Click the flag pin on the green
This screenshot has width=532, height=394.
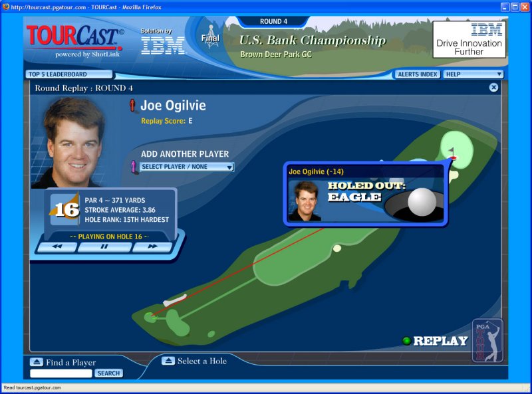pos(452,153)
